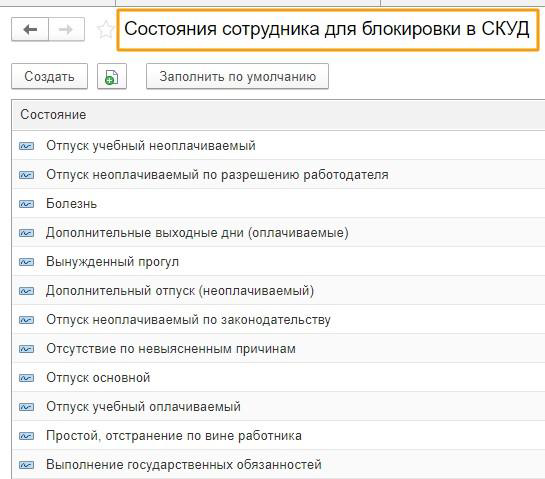Click icon beside Отпуск учебный оплачиваемый
Viewport: 545px width, 479px height.
(x=26, y=407)
